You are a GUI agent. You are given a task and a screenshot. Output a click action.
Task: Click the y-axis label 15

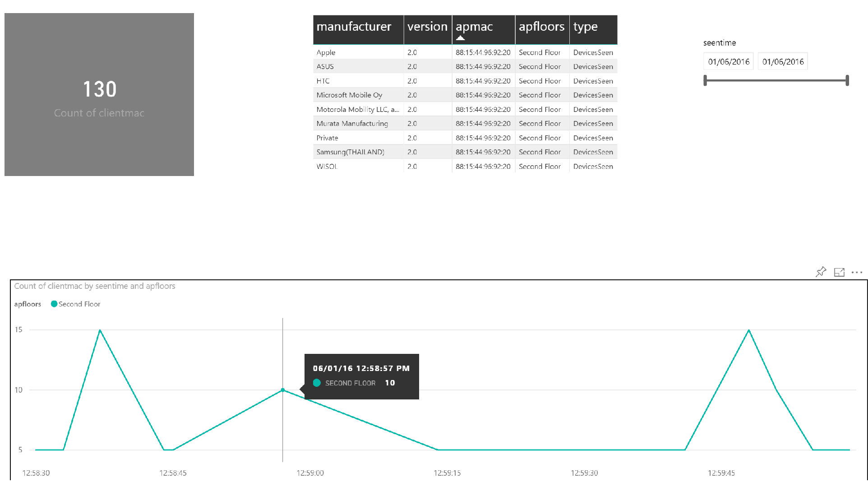tap(18, 329)
